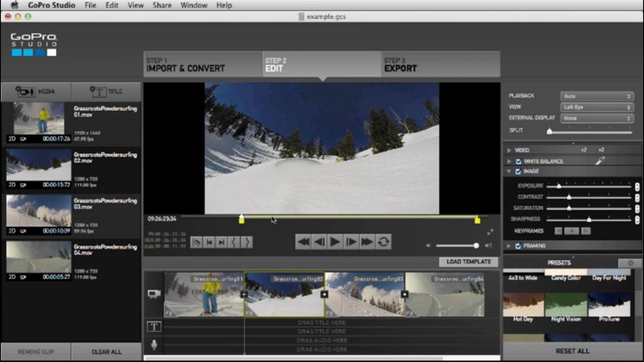Toggle the White Balance checkbox
Image resolution: width=644 pixels, height=362 pixels.
pos(519,161)
